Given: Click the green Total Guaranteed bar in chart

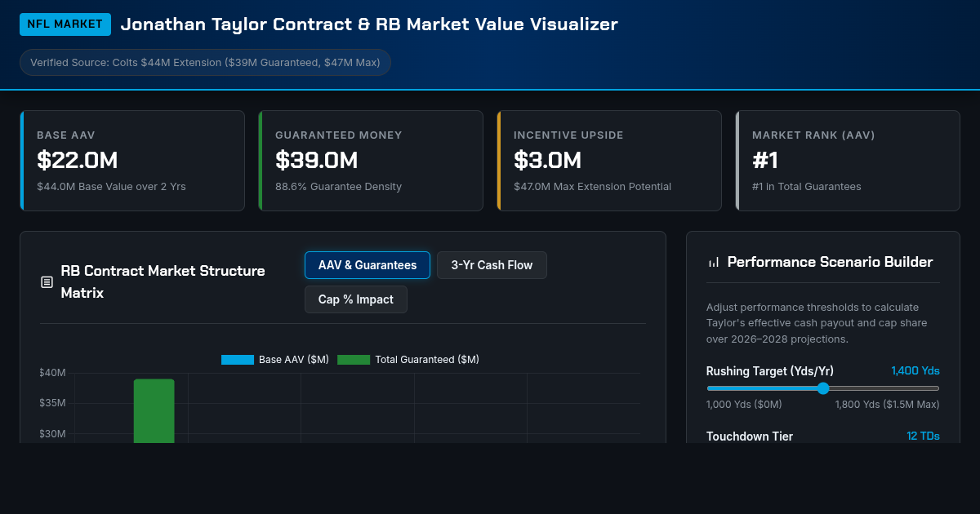Looking at the screenshot, I should tap(154, 411).
